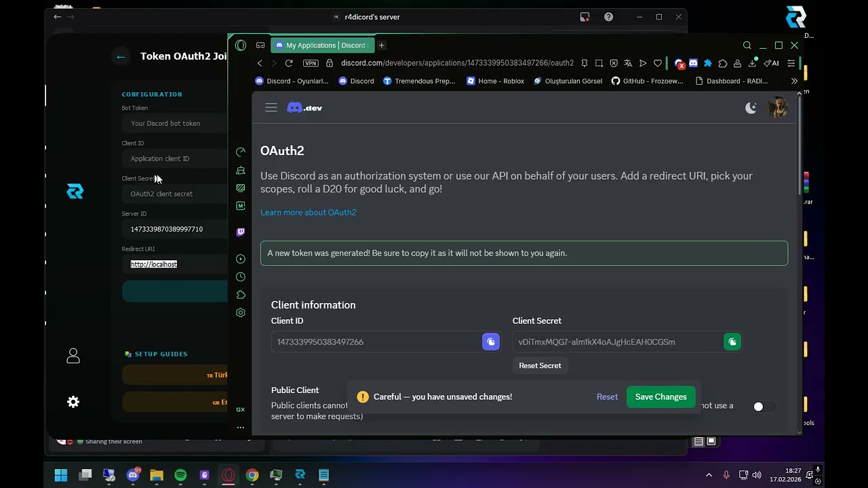Open Chrome from the taskbar

click(252, 475)
